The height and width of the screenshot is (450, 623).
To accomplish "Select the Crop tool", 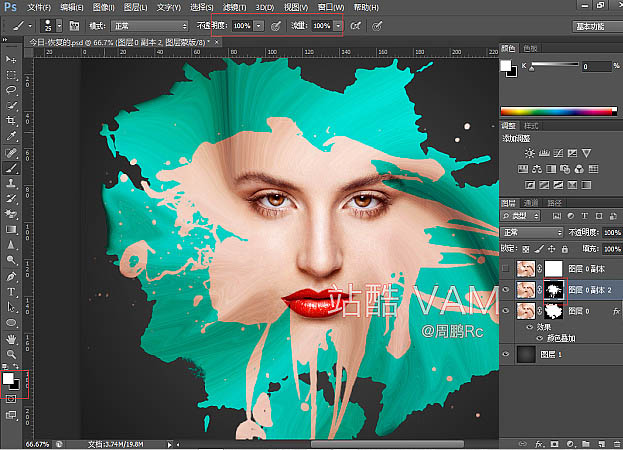I will (11, 119).
